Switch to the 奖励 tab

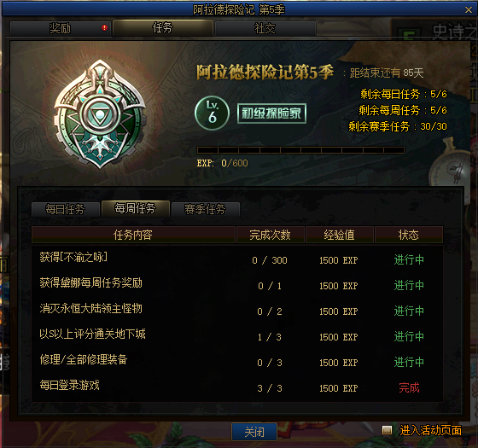pyautogui.click(x=61, y=29)
